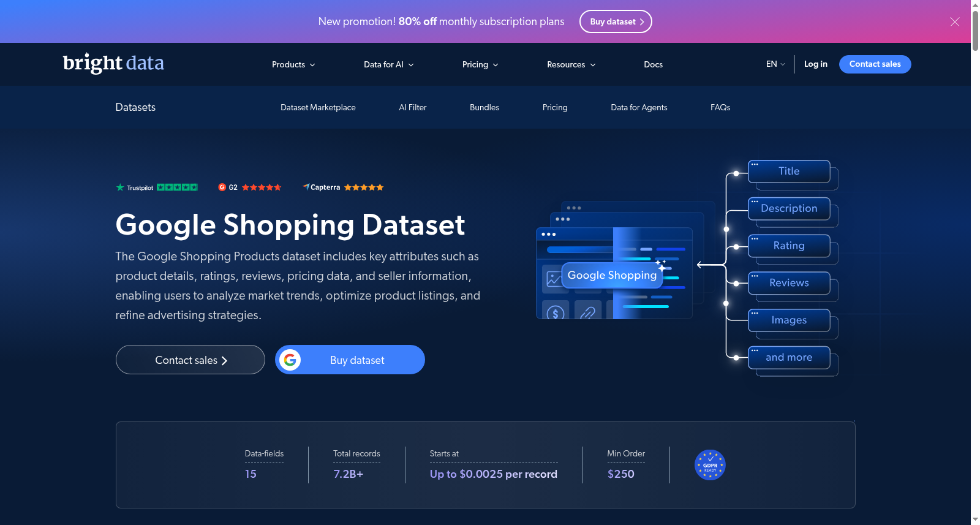Click the dollar sign icon in illustration
This screenshot has height=525, width=980.
(556, 311)
